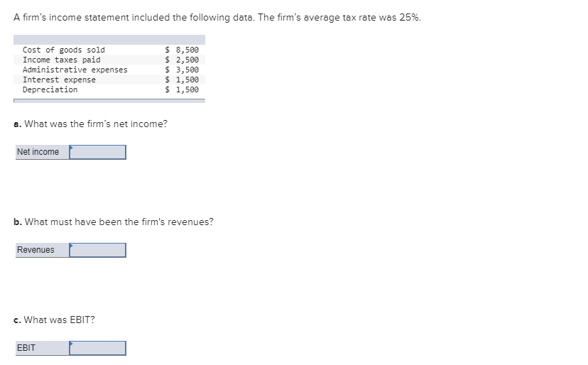This screenshot has height=365, width=588.
Task: Click the Interest expense $ 1,500 value
Action: tap(182, 80)
